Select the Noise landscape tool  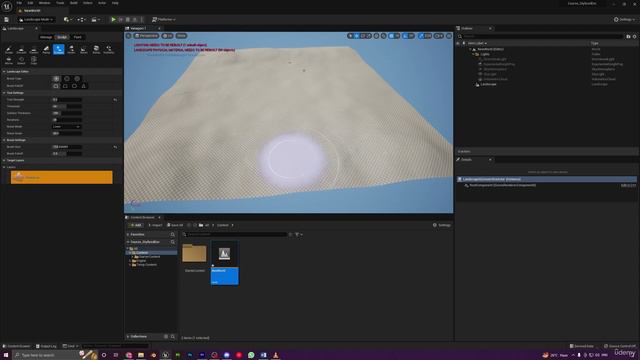coord(84,50)
